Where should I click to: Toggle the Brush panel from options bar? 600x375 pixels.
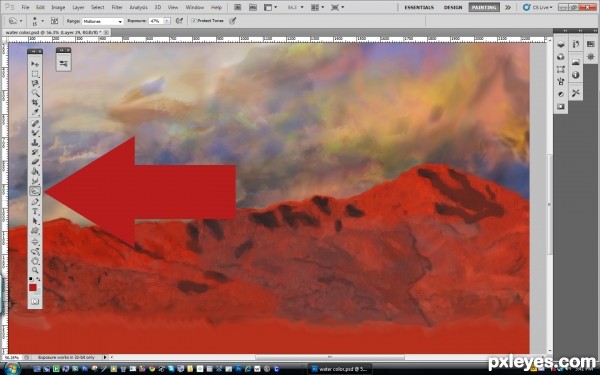coord(54,21)
